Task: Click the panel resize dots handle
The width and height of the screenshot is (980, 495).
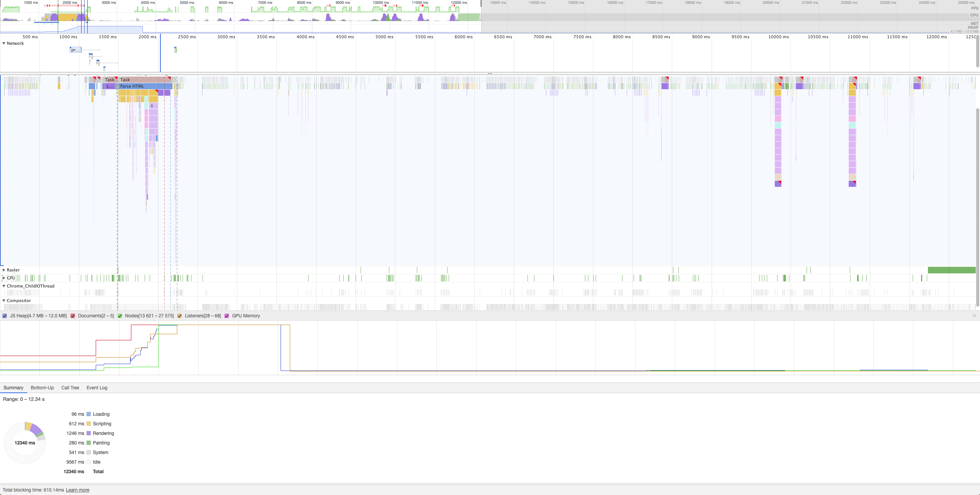Action: [490, 74]
